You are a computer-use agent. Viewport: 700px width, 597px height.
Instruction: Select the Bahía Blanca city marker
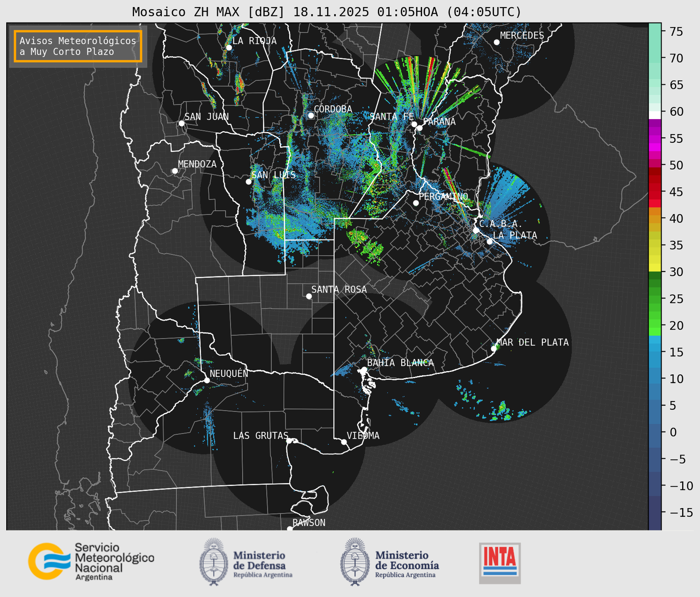coord(364,369)
